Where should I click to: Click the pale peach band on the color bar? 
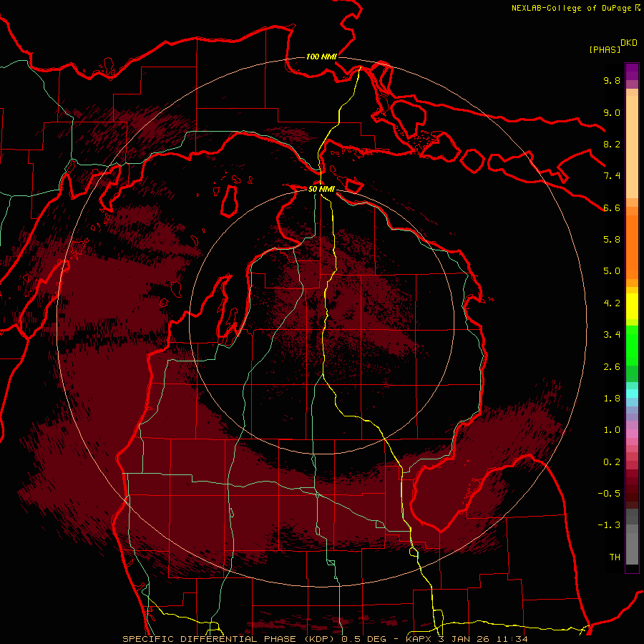(632, 147)
